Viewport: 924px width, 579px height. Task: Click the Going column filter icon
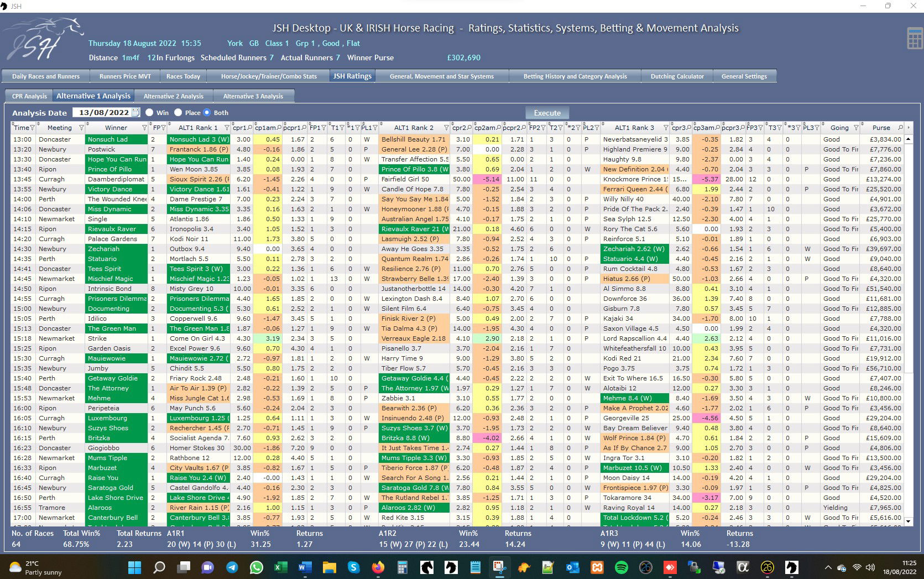[x=856, y=128]
